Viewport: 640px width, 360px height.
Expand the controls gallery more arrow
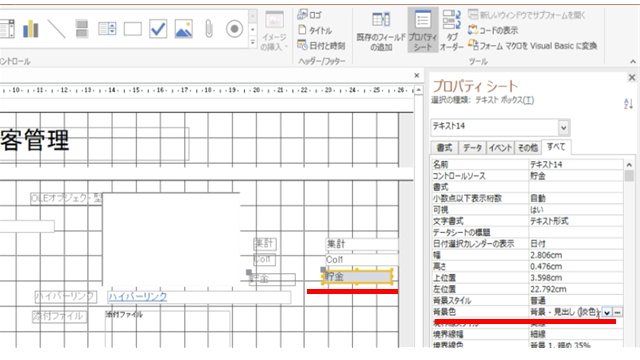point(253,42)
